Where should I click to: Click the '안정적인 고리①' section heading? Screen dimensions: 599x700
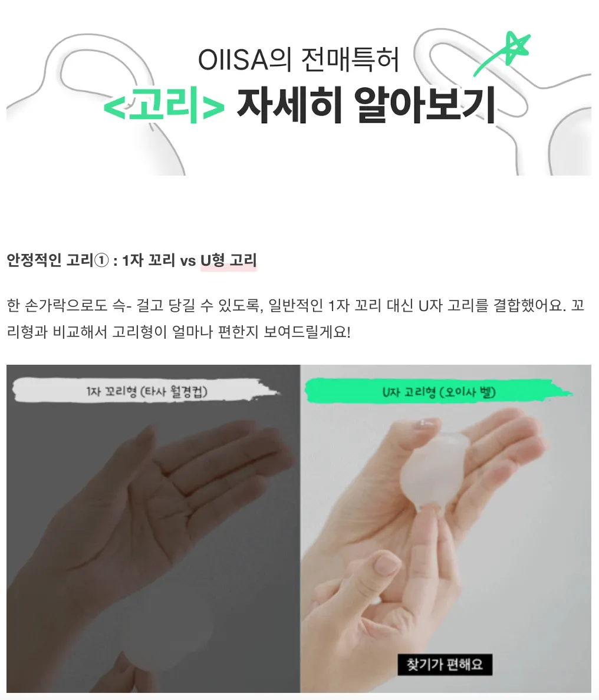[x=58, y=260]
